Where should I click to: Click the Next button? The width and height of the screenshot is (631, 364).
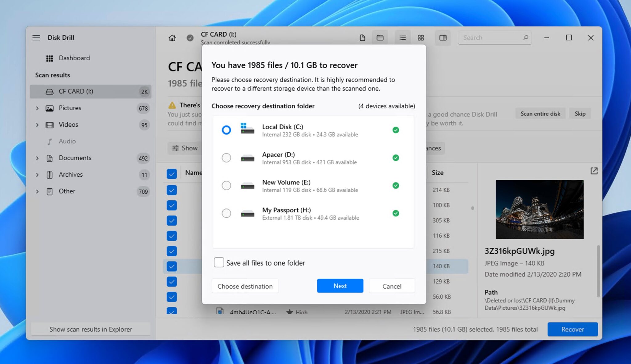click(340, 286)
